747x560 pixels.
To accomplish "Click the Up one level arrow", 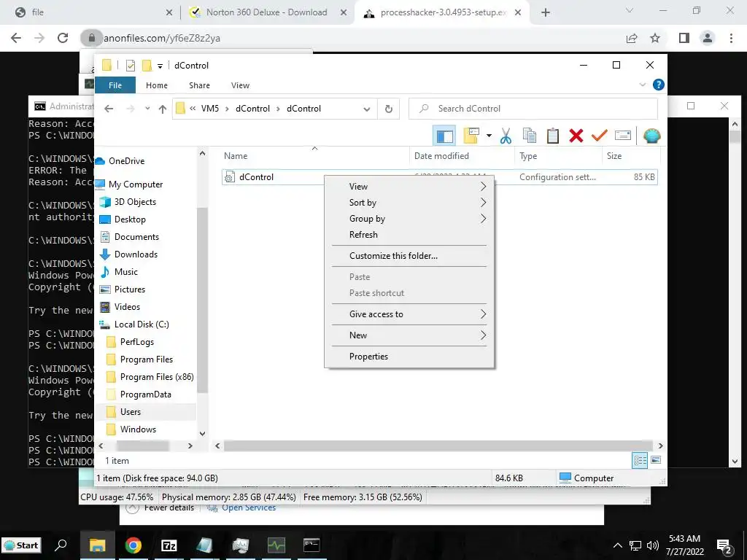I will coord(163,109).
